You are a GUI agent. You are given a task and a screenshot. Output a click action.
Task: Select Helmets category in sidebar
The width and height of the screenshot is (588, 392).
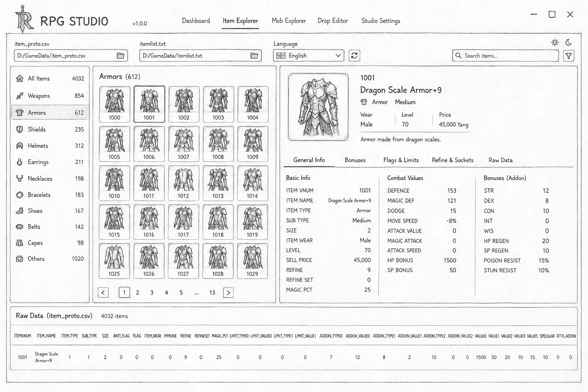[x=50, y=146]
